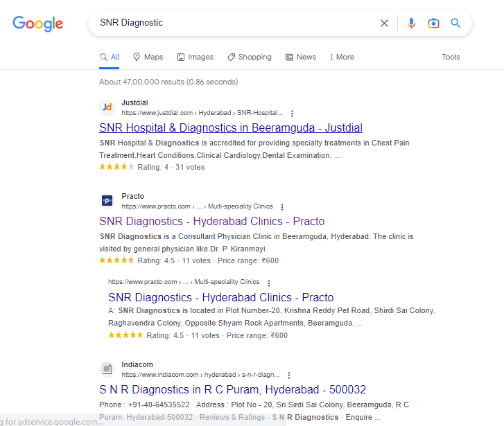This screenshot has width=504, height=426.
Task: Clear the search box with X icon
Action: [x=384, y=23]
